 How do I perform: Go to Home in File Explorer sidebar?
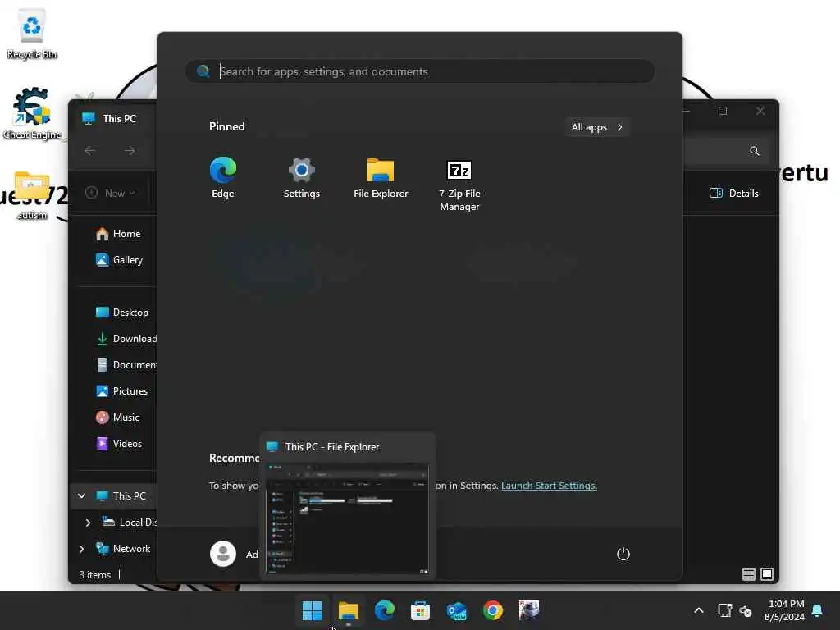118,234
